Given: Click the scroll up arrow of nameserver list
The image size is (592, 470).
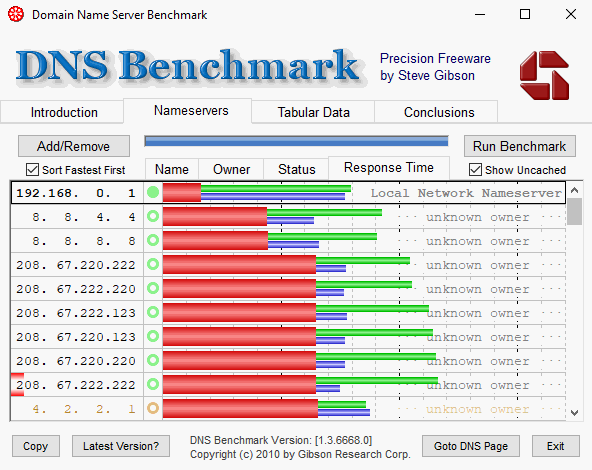Looking at the screenshot, I should point(574,190).
